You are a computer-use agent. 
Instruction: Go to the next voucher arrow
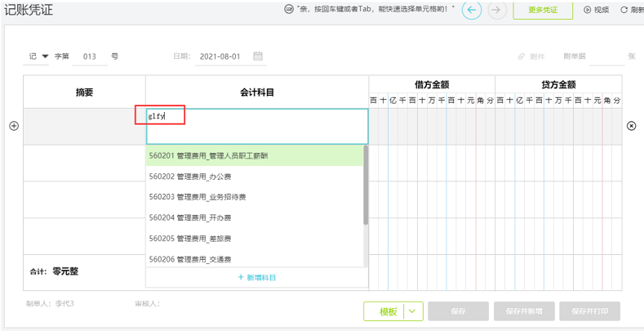[497, 11]
